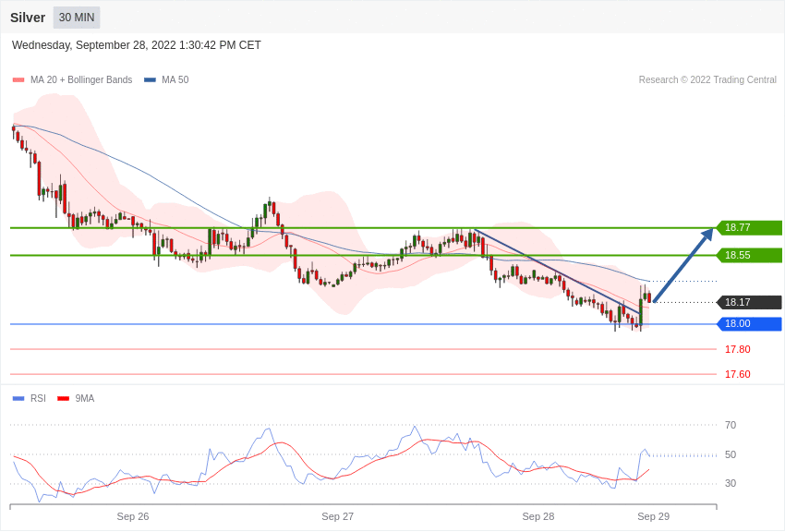Click the chart timestamp text
This screenshot has width=785, height=532.
(137, 45)
